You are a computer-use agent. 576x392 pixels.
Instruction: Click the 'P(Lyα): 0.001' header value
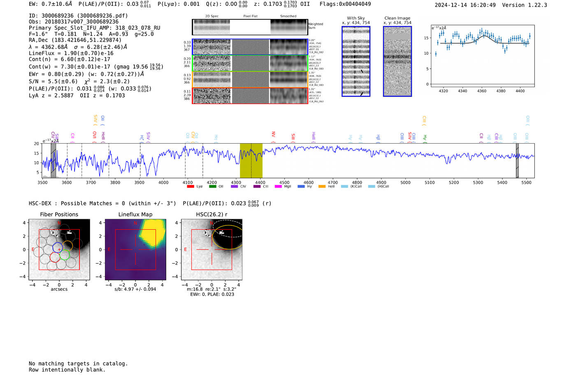coord(179,4)
